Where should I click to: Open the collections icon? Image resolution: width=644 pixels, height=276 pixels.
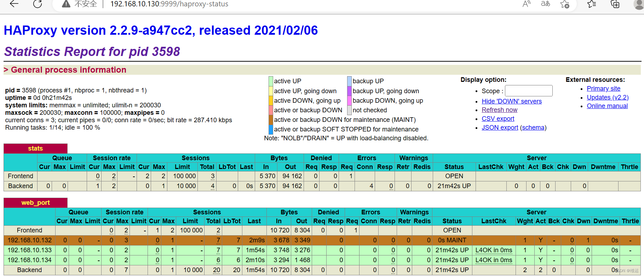coord(615,4)
